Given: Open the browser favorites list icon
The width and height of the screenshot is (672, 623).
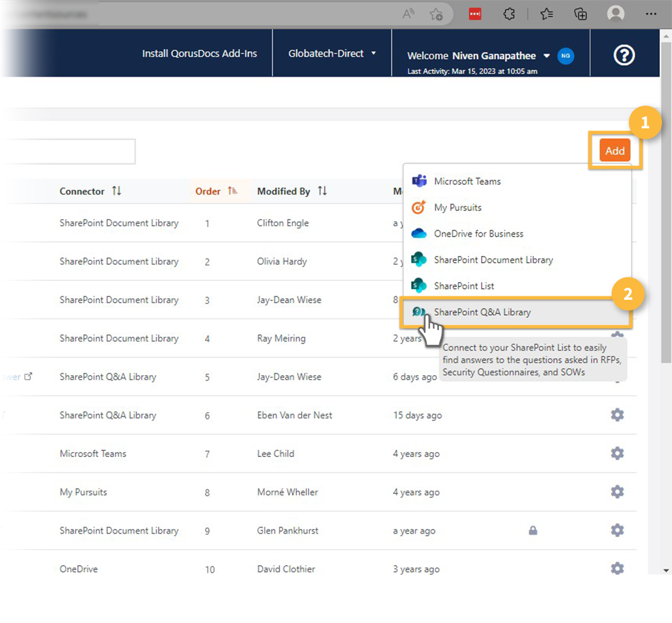Looking at the screenshot, I should tap(546, 14).
